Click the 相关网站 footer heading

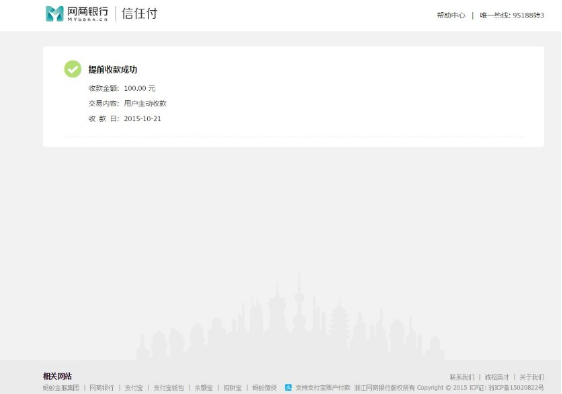point(57,376)
